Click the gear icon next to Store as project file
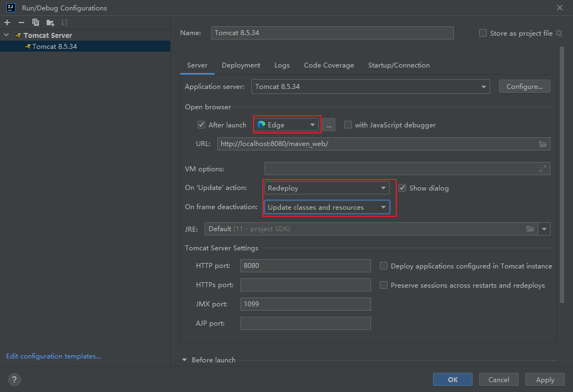The height and width of the screenshot is (392, 573). (559, 33)
